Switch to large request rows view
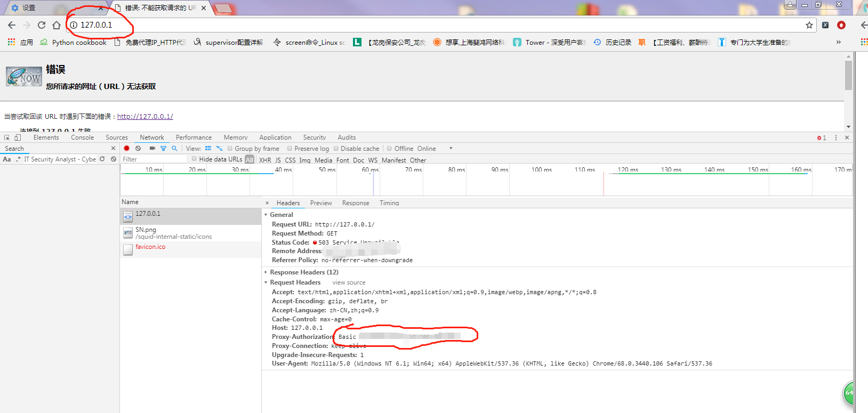The width and height of the screenshot is (868, 413). click(208, 149)
